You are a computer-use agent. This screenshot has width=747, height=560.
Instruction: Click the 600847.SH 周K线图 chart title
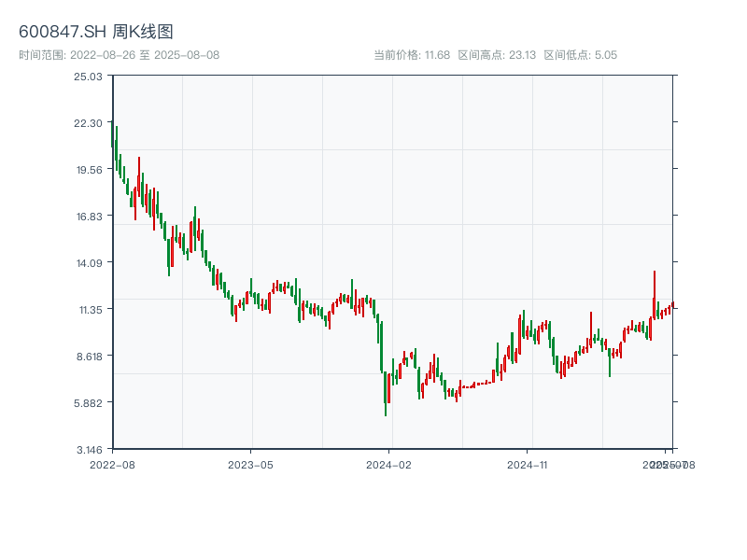(96, 33)
